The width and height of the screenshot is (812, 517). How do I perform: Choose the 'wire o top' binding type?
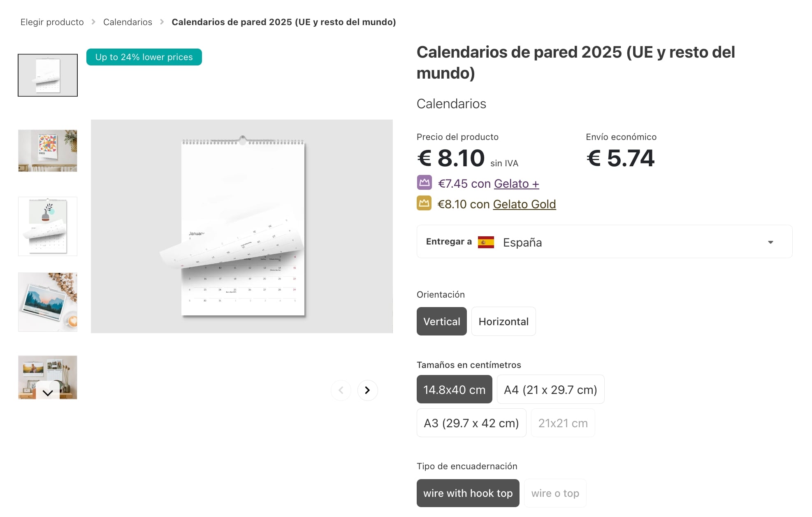[x=555, y=493]
